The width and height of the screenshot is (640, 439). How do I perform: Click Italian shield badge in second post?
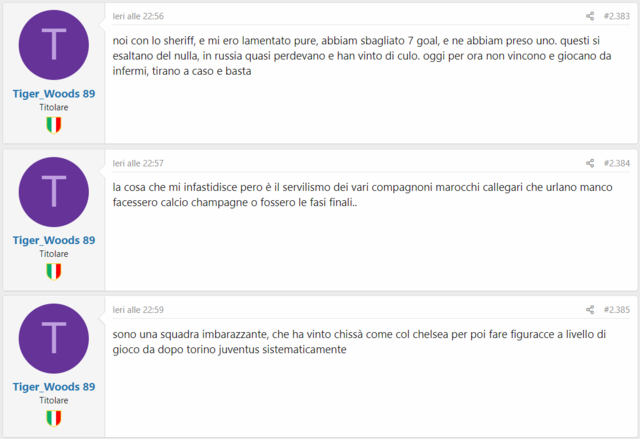(54, 272)
